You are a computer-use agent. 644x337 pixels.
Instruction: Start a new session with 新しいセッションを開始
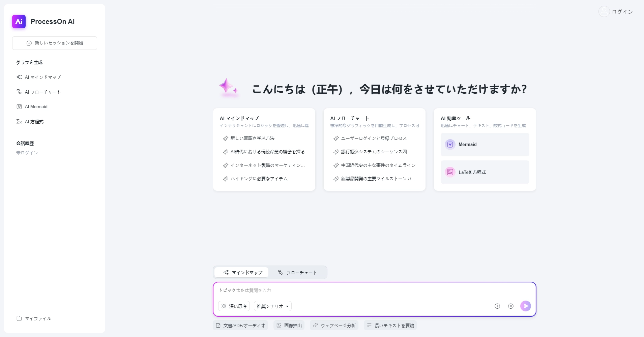tap(55, 43)
